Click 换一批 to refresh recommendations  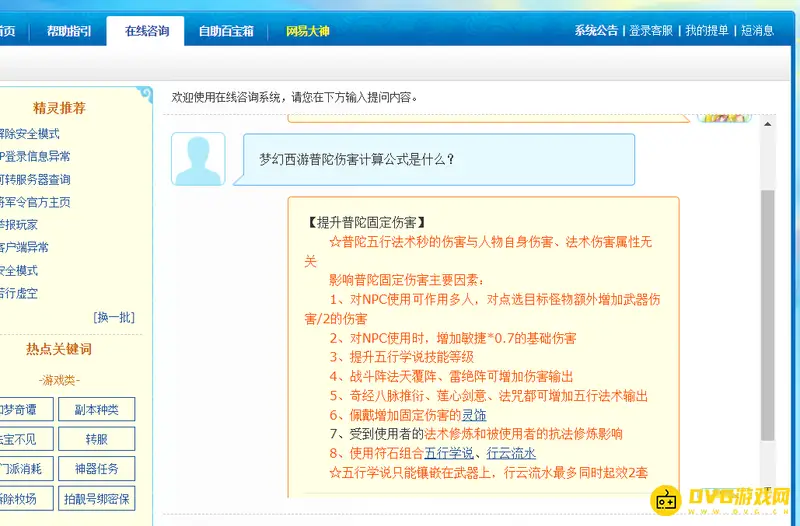(x=114, y=317)
